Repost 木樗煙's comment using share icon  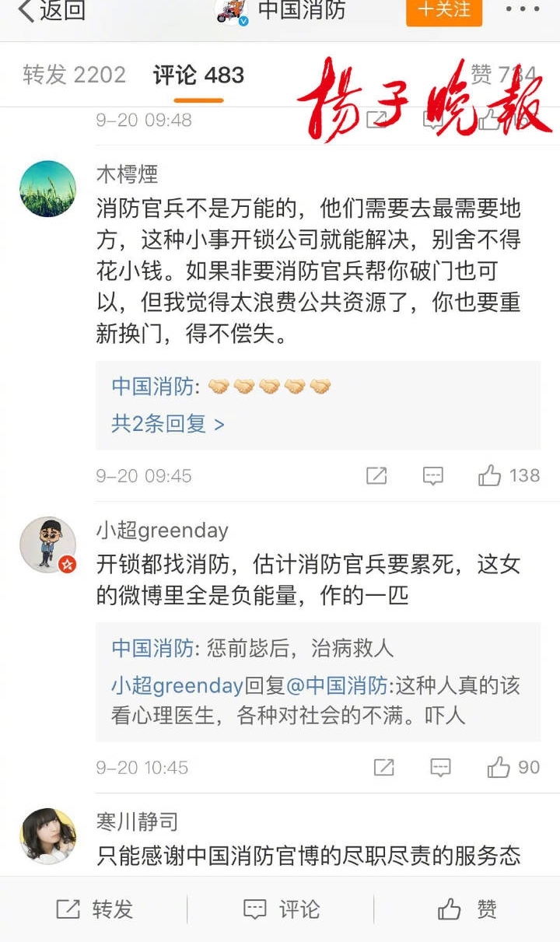click(376, 475)
